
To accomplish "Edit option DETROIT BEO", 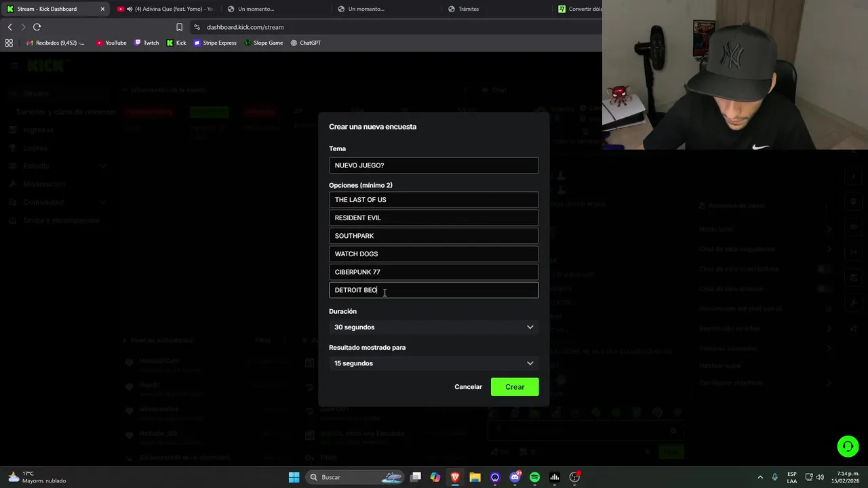I will click(434, 290).
